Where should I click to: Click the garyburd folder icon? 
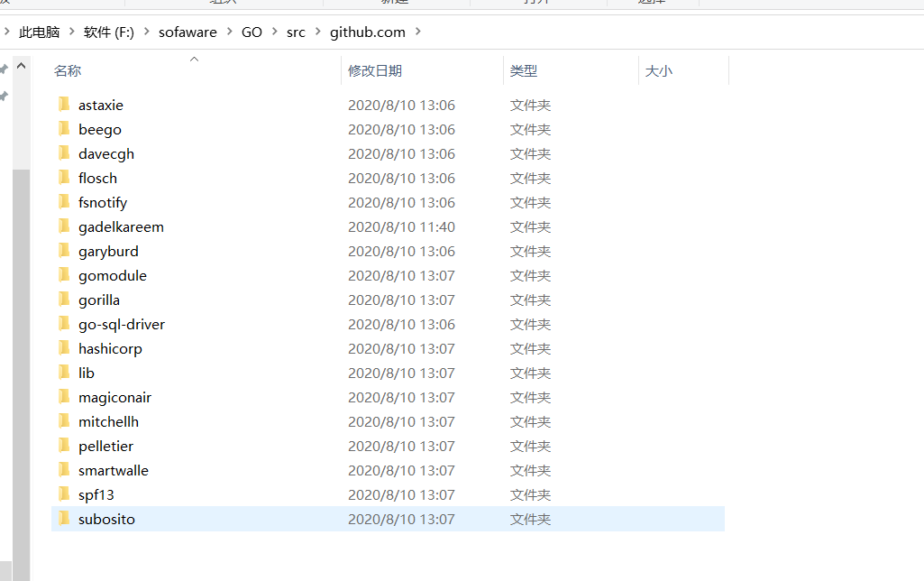64,251
